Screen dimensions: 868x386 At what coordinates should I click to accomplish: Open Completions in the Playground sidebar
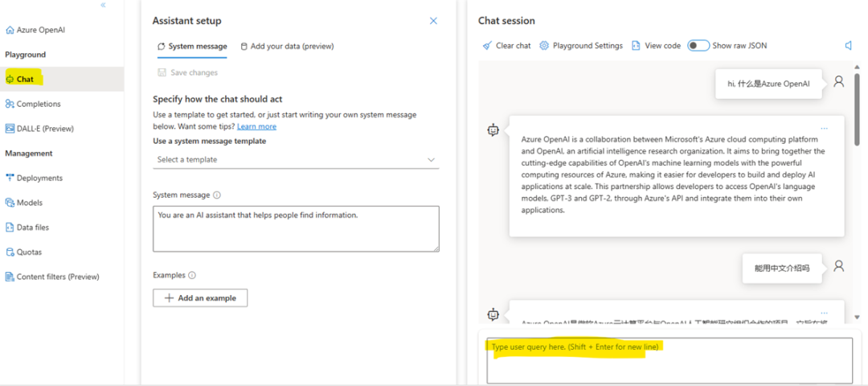pyautogui.click(x=38, y=104)
